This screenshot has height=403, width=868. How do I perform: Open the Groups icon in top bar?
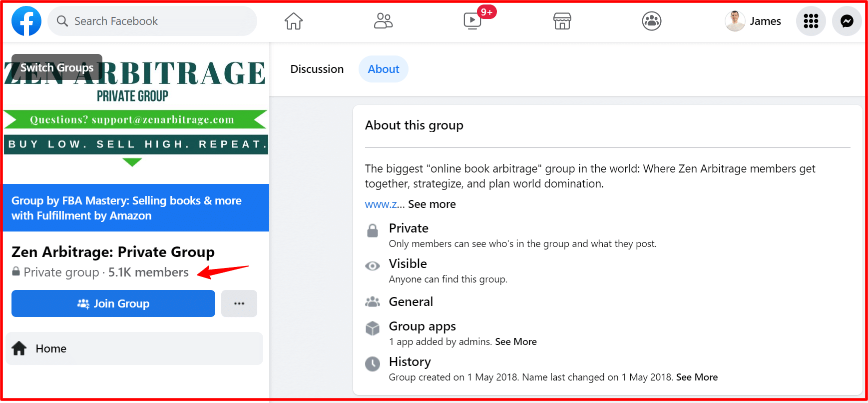tap(651, 21)
